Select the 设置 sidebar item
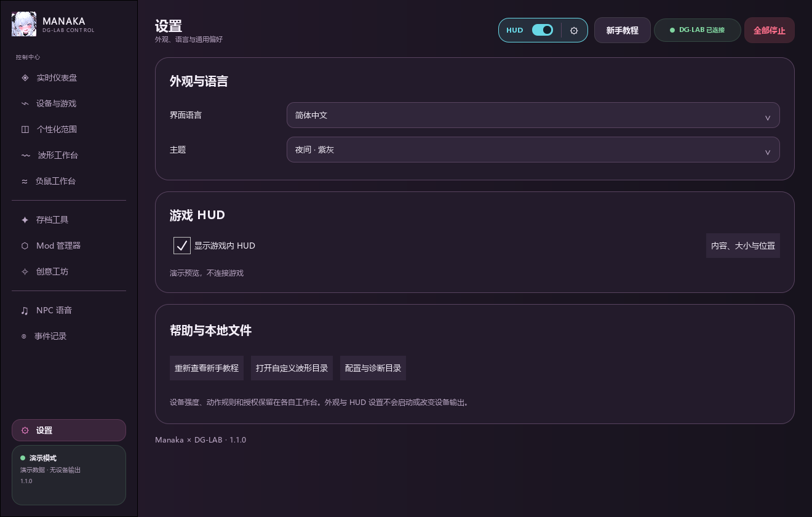Screen dimensions: 812x517 [x=69, y=430]
